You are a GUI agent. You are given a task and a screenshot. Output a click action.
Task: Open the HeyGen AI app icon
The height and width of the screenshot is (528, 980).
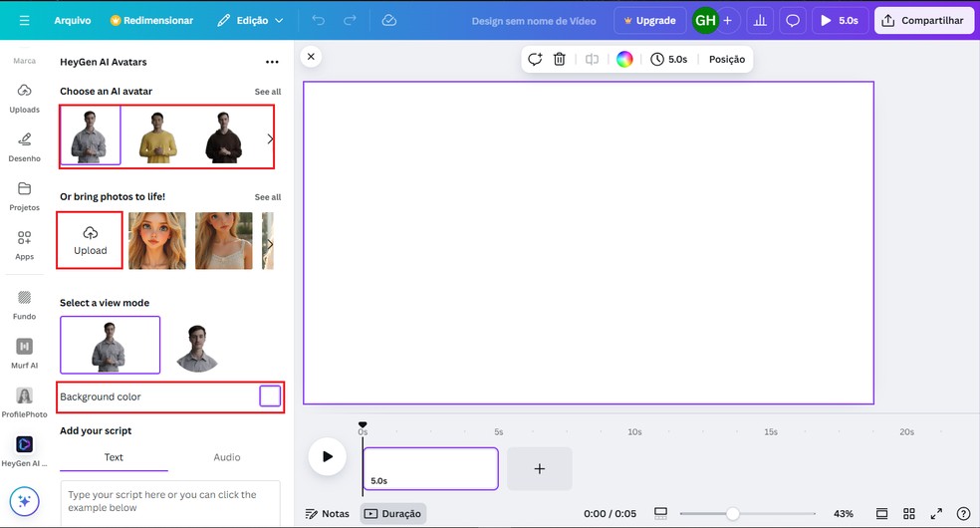(24, 451)
